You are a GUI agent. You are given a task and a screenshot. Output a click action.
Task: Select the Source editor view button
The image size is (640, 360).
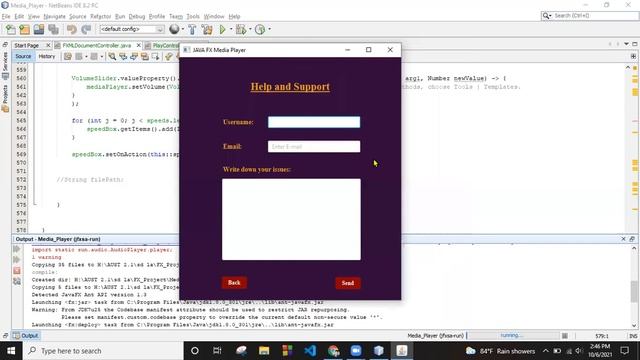point(23,56)
